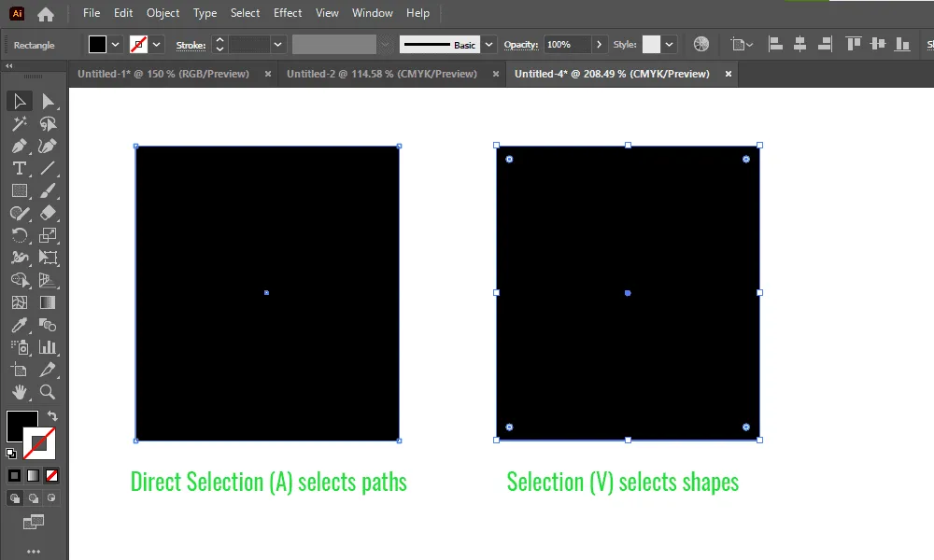Select the Type tool
934x560 pixels.
19,168
